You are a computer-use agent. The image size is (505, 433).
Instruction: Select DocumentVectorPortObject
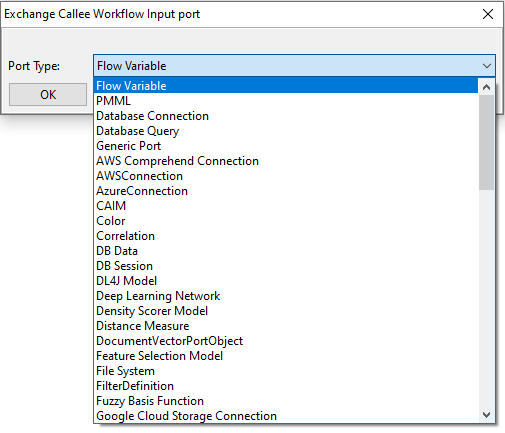(x=286, y=341)
